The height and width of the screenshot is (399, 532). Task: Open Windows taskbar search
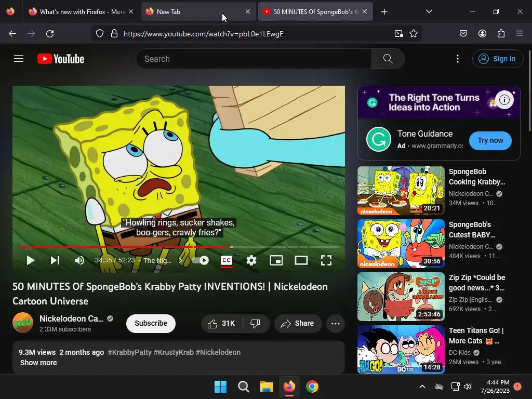pos(243,387)
